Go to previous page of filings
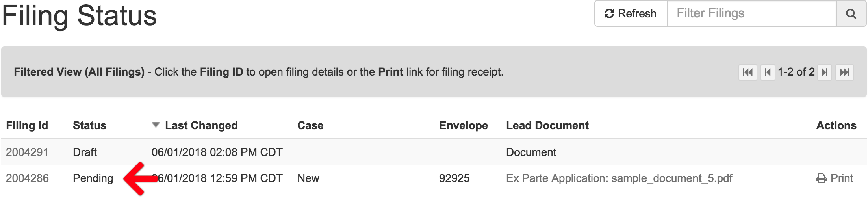The width and height of the screenshot is (868, 197). (x=768, y=72)
